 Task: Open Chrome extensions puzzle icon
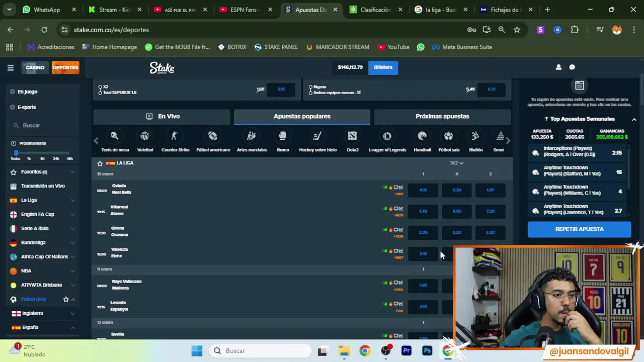(575, 30)
